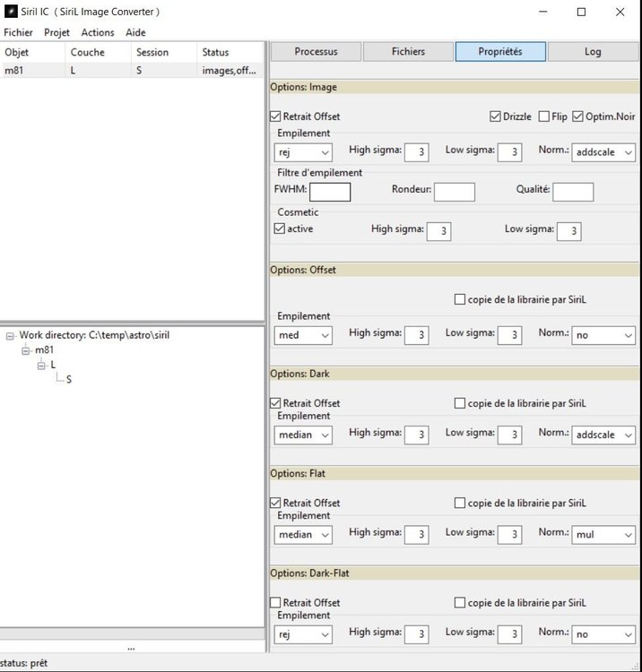Open the Fichier menu
The height and width of the screenshot is (672, 642).
point(18,32)
